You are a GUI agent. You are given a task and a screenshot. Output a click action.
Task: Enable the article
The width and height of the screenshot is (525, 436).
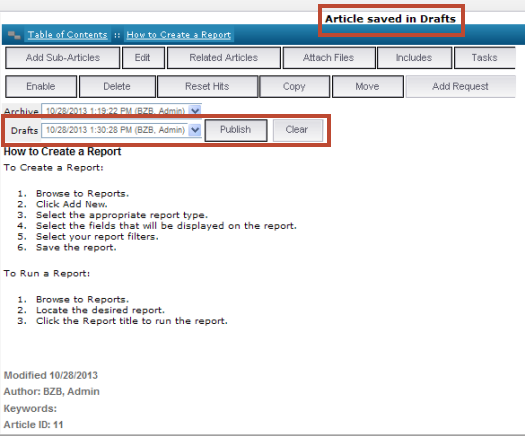(41, 86)
